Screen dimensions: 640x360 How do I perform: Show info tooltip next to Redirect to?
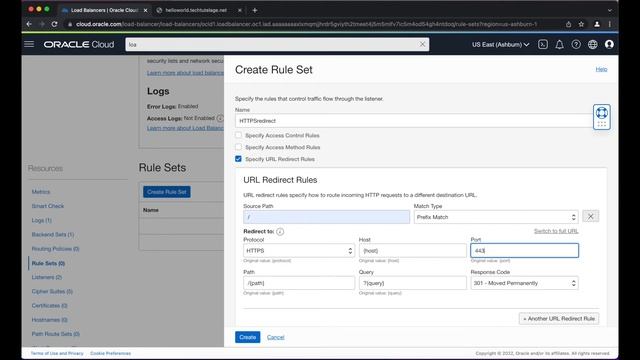280,231
